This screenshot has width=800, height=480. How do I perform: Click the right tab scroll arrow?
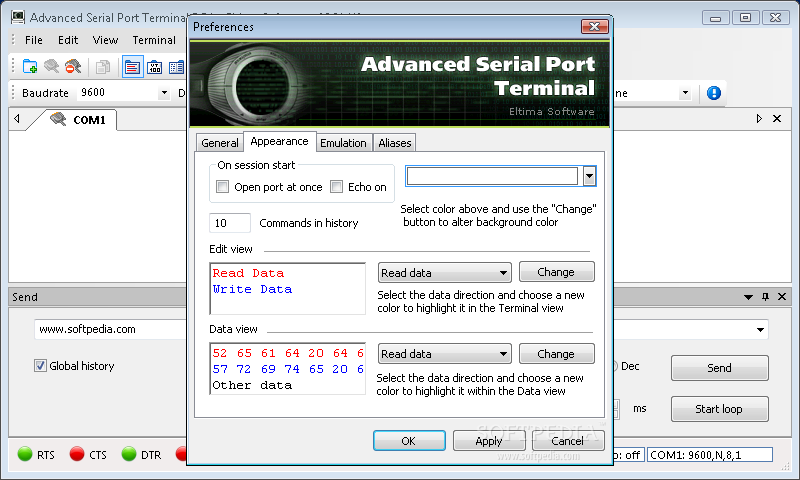coord(759,119)
